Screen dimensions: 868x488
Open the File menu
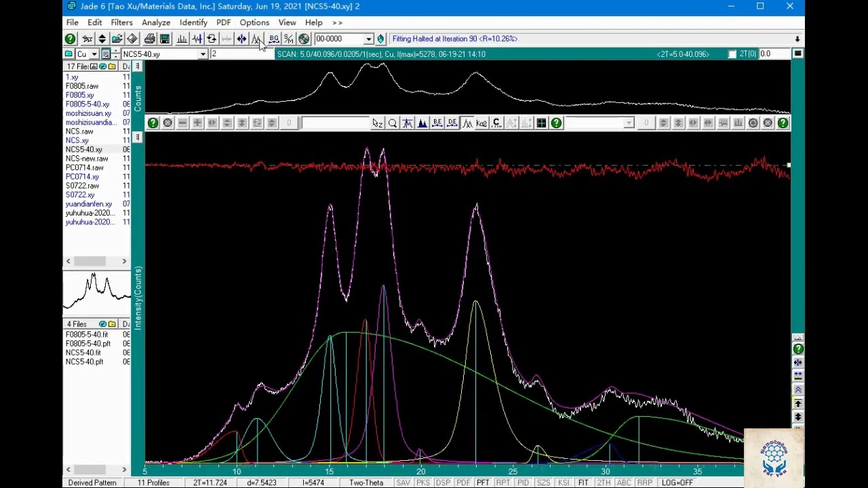tap(72, 22)
